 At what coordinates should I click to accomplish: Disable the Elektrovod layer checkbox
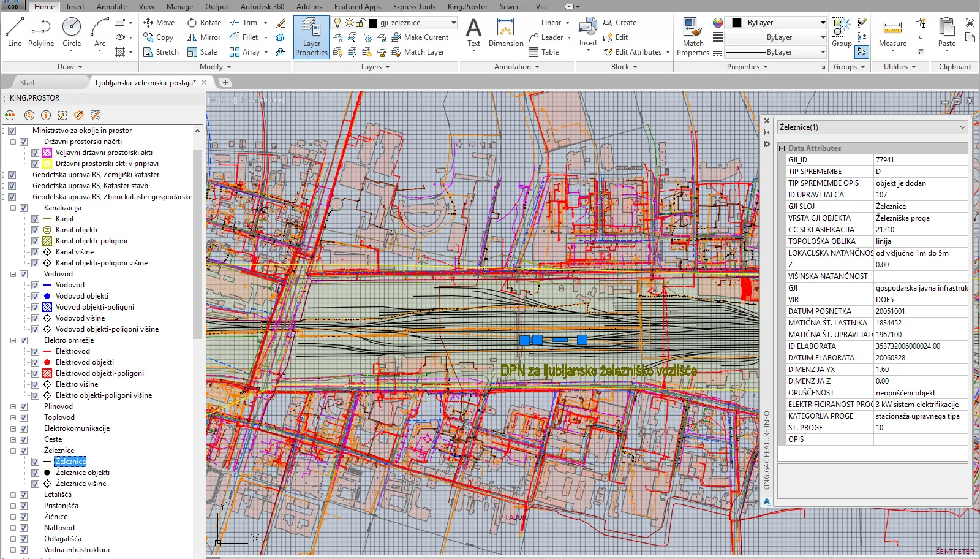[x=35, y=351]
